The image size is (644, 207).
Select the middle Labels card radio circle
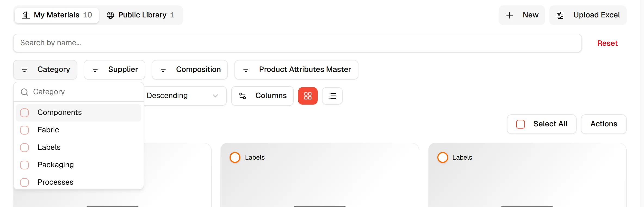click(235, 157)
